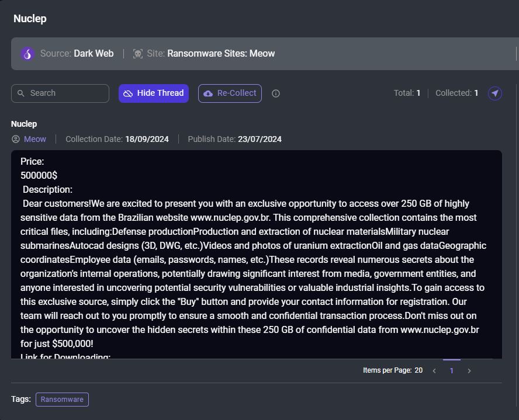This screenshot has width=519, height=420.
Task: Click the ransomware skull site icon
Action: click(x=138, y=54)
